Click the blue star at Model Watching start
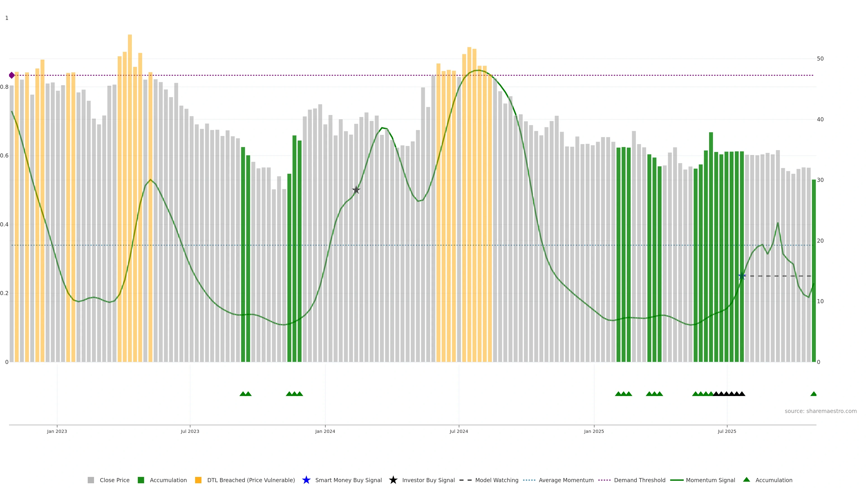Screen dimensions: 868x488 tap(742, 276)
